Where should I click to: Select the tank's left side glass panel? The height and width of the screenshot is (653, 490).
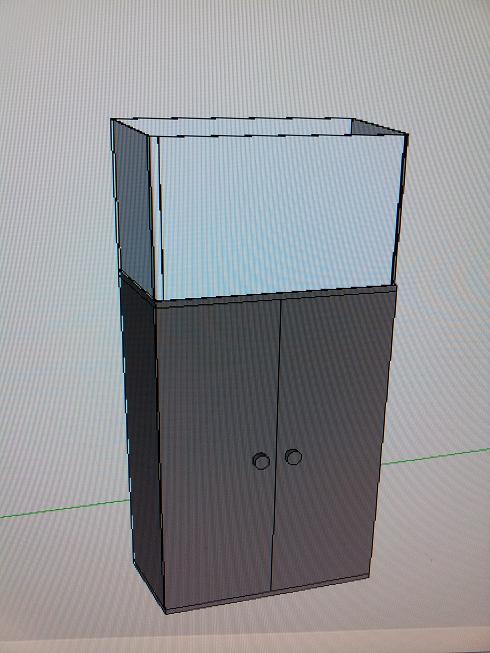(133, 204)
